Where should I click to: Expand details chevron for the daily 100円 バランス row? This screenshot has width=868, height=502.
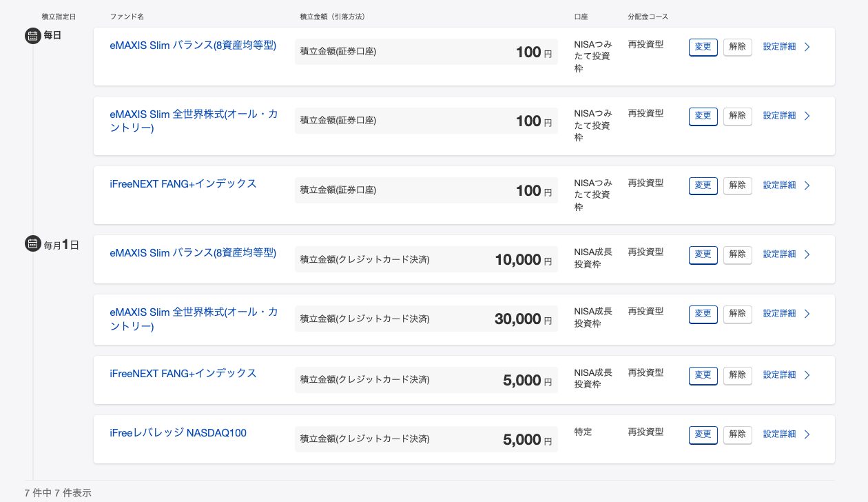tap(807, 47)
